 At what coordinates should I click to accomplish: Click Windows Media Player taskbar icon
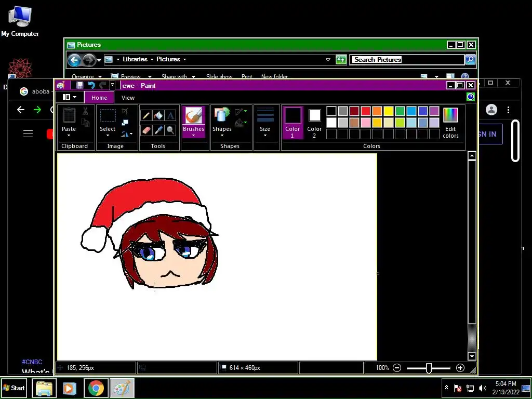(69, 388)
